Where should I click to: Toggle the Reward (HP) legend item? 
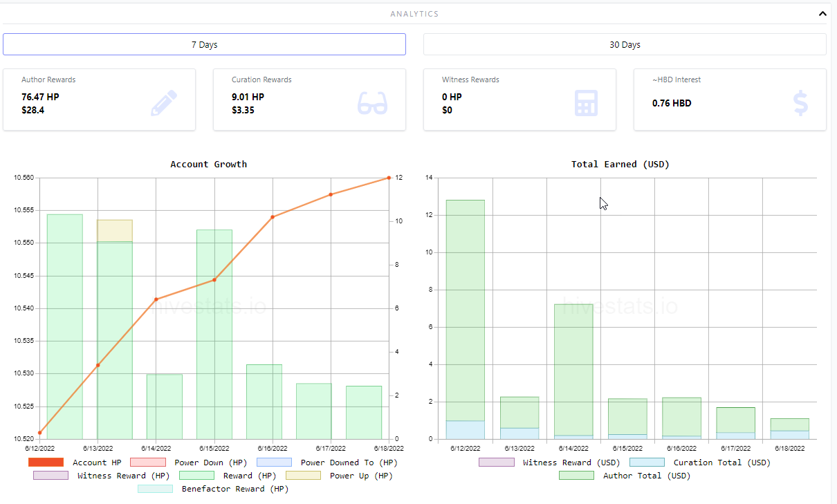(x=227, y=476)
